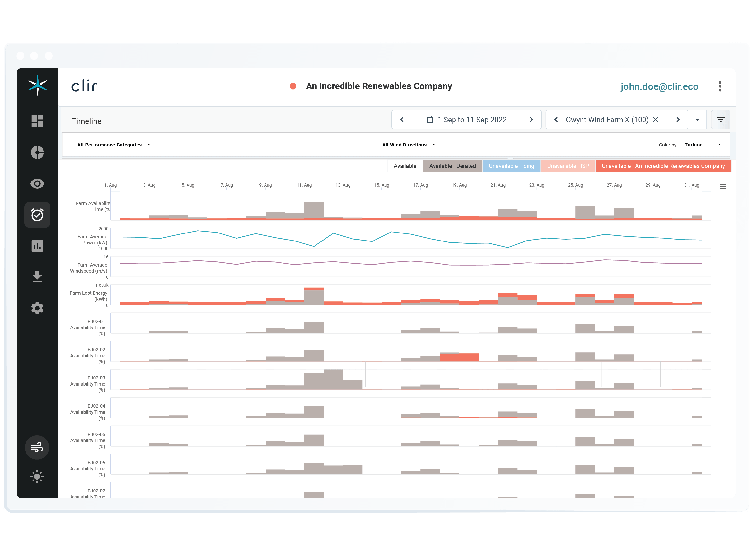Toggle the Unavailable - ISP legend category
Image resolution: width=754 pixels, height=560 pixels.
click(x=568, y=166)
